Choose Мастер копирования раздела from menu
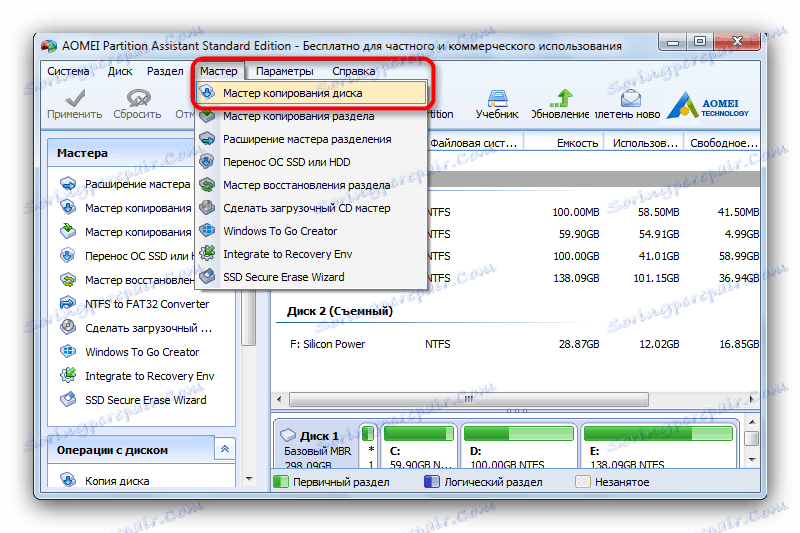Screen dimensions: 800x533 point(311,116)
